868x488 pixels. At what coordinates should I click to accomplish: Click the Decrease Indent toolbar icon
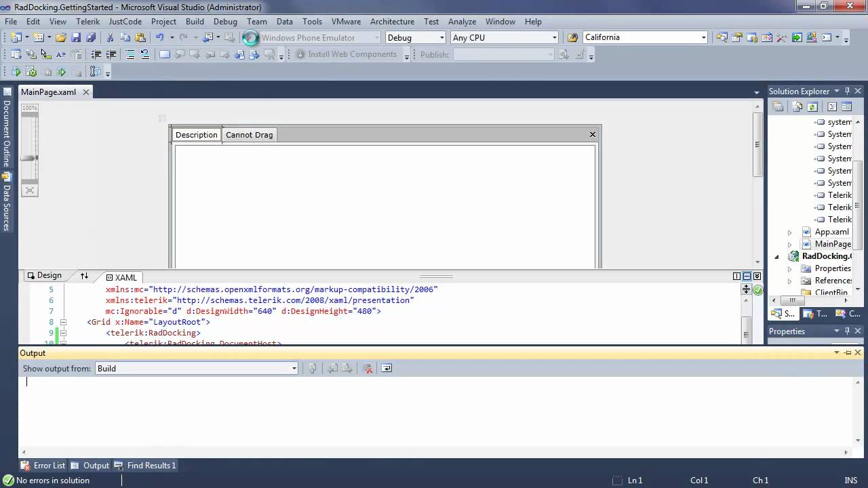click(96, 54)
